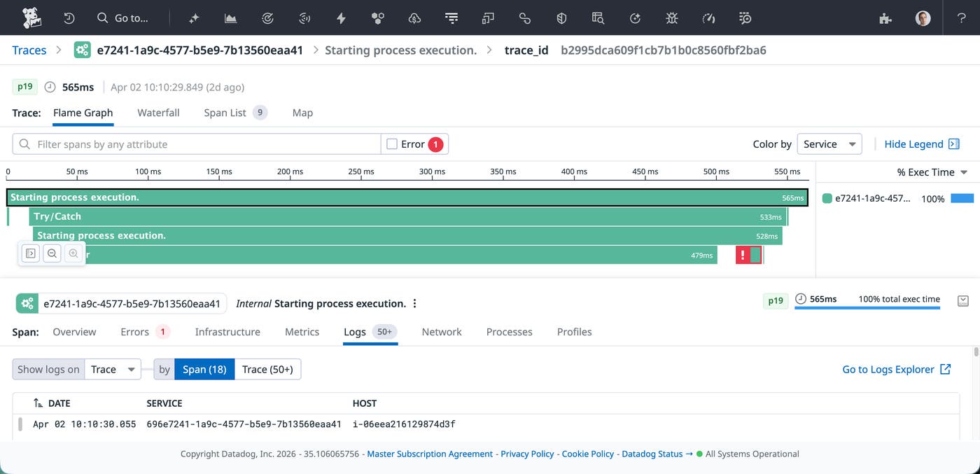Collapse the span details panel via chevron toggle

(x=963, y=300)
